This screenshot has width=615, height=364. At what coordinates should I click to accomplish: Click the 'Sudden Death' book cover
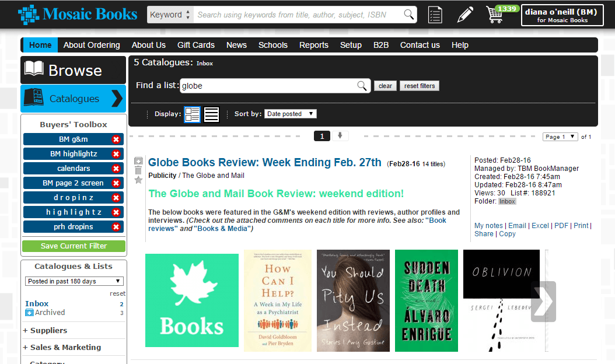click(x=426, y=300)
